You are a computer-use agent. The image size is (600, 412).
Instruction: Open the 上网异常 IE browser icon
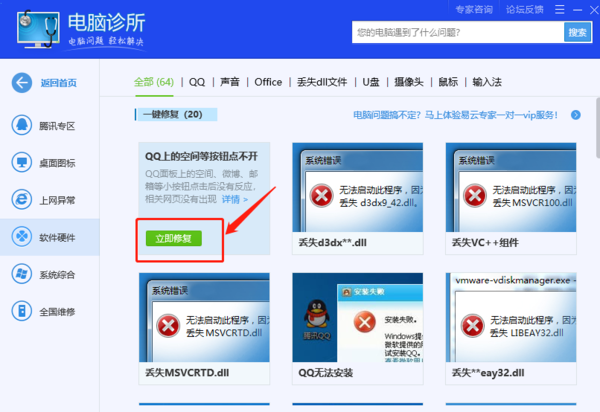[22, 200]
